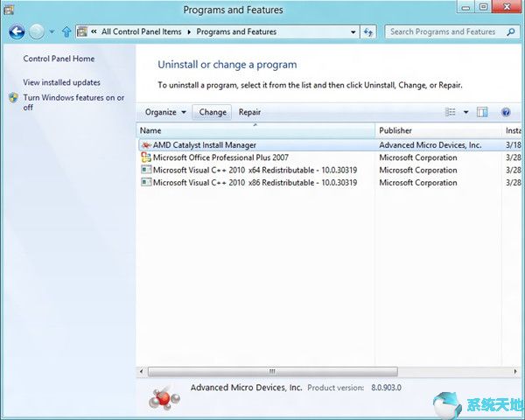Image resolution: width=525 pixels, height=420 pixels.
Task: Sort the list by the Name column
Action: pos(255,130)
